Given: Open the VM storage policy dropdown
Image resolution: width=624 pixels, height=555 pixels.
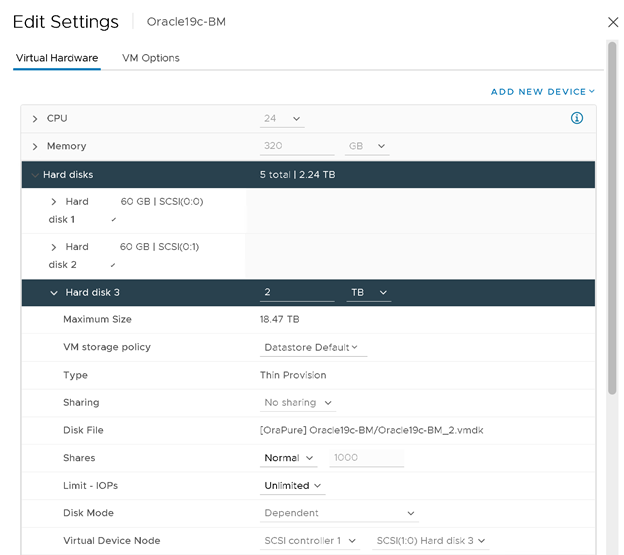Looking at the screenshot, I should [312, 348].
